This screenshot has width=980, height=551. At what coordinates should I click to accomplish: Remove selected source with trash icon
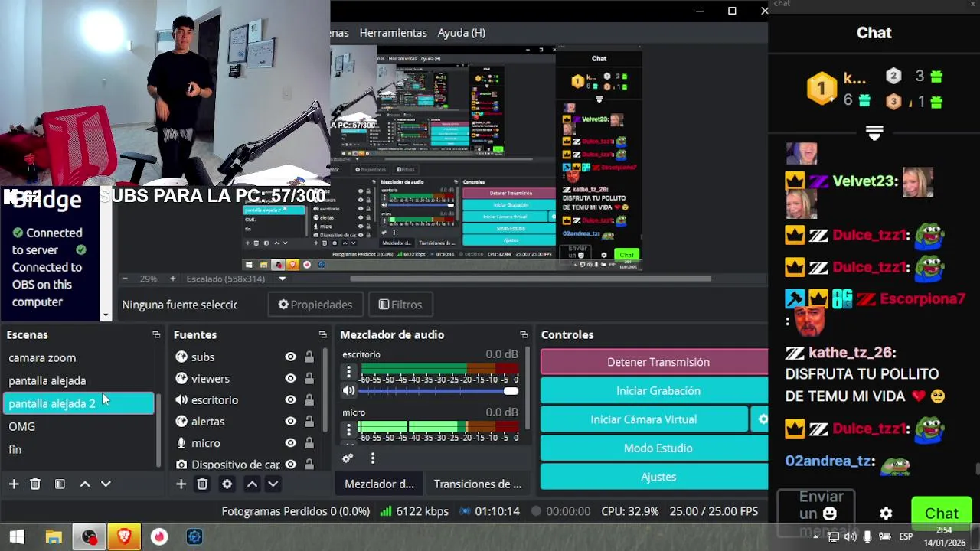pos(202,484)
